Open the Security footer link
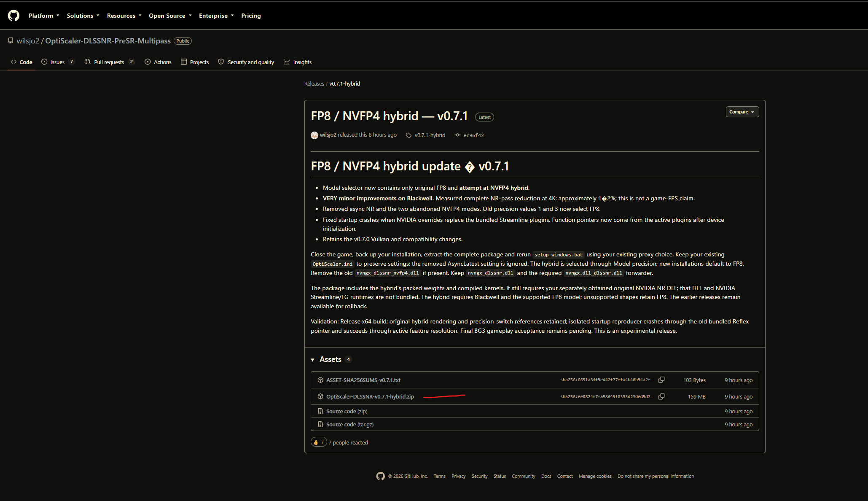This screenshot has height=501, width=868. pyautogui.click(x=480, y=476)
